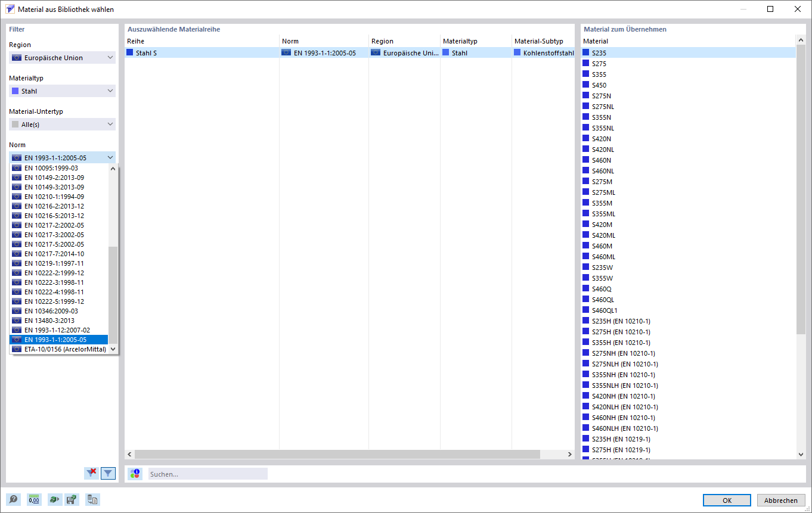812x513 pixels.
Task: Select material S275 in the list
Action: click(x=689, y=64)
